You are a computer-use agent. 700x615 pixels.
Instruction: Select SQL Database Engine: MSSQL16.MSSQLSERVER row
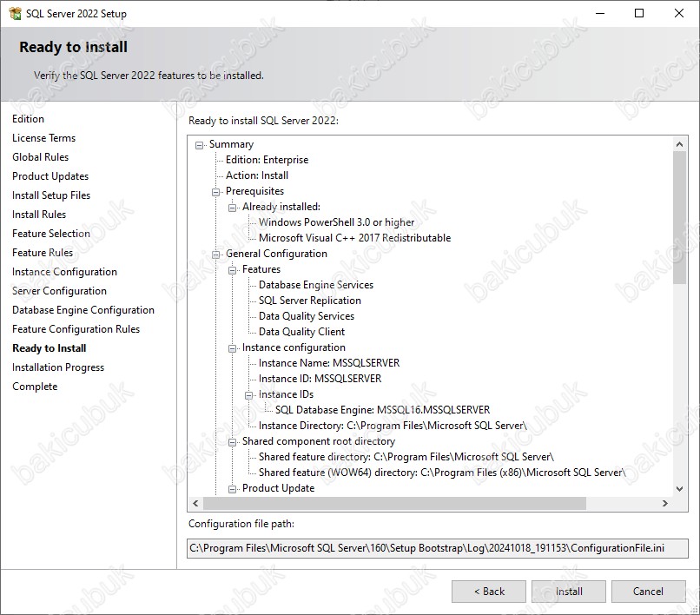(x=383, y=410)
